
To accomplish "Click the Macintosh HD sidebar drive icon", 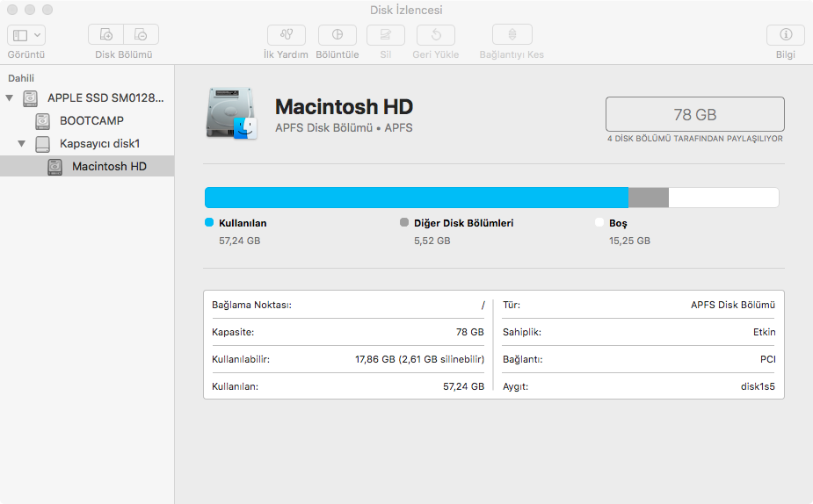I will [x=55, y=167].
